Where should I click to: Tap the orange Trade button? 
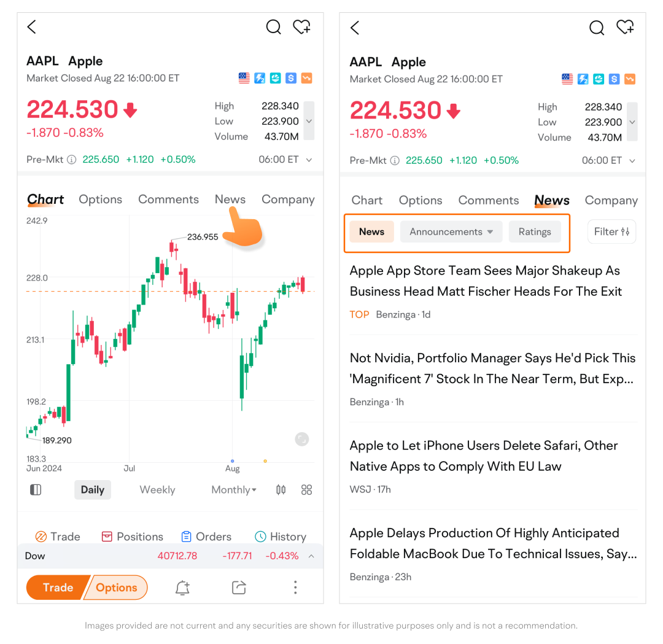pos(58,588)
